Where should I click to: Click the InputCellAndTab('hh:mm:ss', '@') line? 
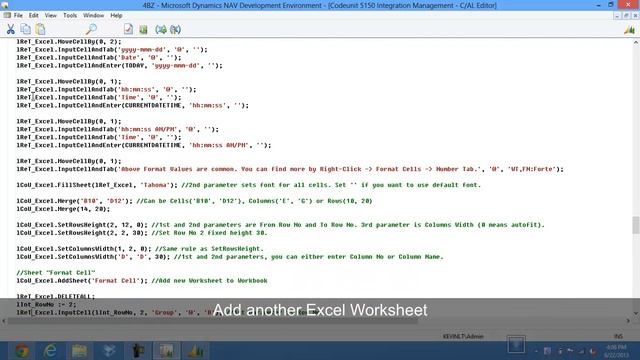(106, 89)
